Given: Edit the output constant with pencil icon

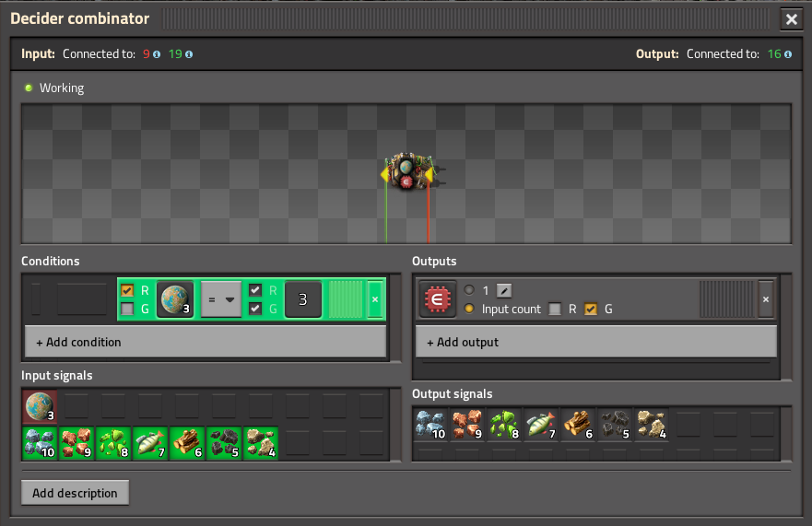Looking at the screenshot, I should coord(504,290).
